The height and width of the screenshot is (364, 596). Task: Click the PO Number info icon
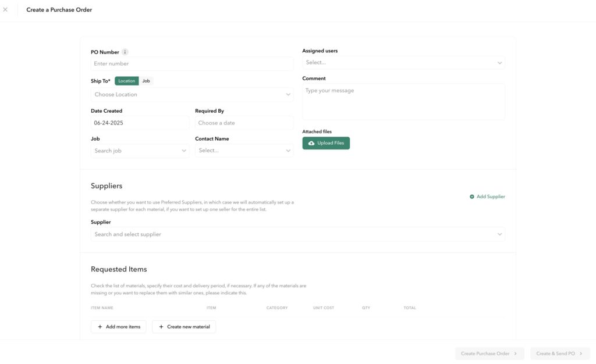[125, 52]
